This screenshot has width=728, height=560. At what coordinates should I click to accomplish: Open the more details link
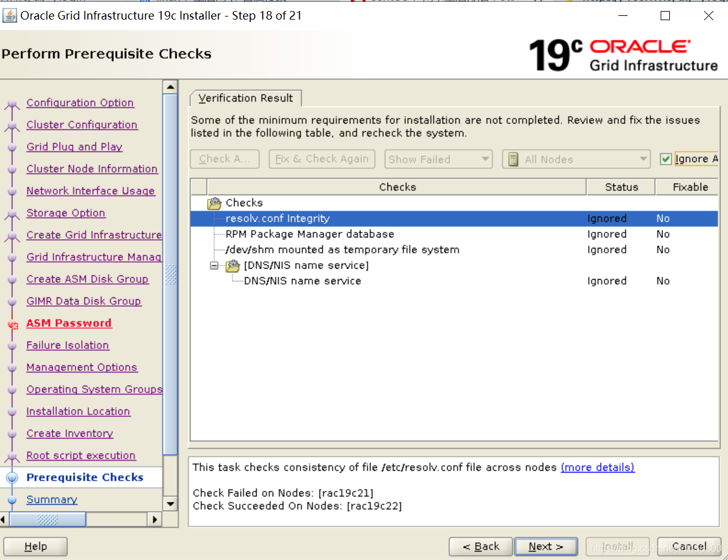(598, 467)
